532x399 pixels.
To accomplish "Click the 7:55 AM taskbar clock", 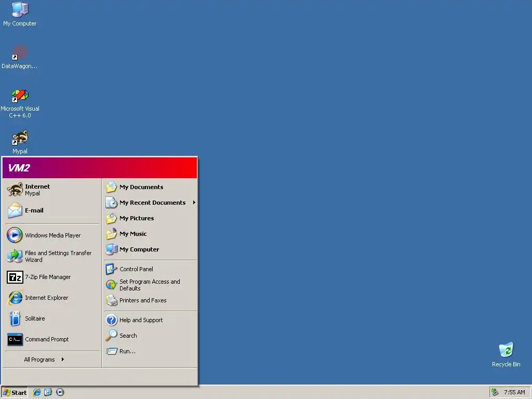I will pyautogui.click(x=514, y=392).
